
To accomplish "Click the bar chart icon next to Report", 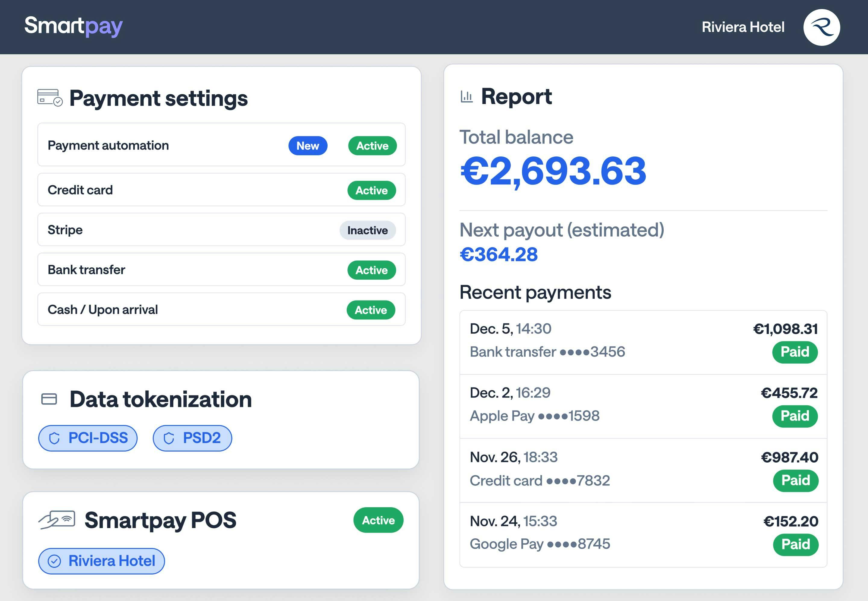I will 467,96.
